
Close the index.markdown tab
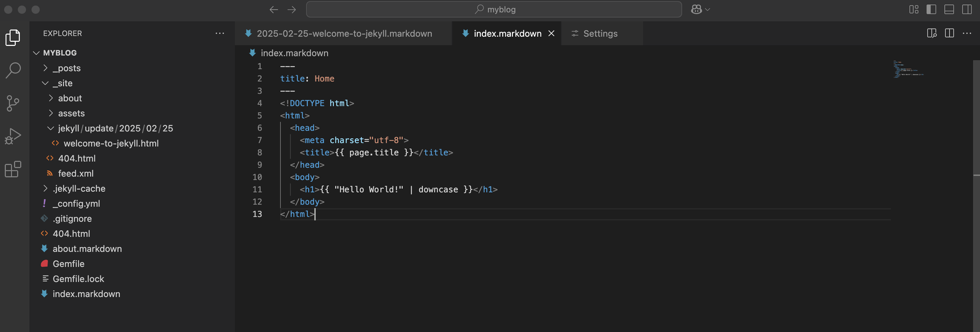[x=551, y=34]
